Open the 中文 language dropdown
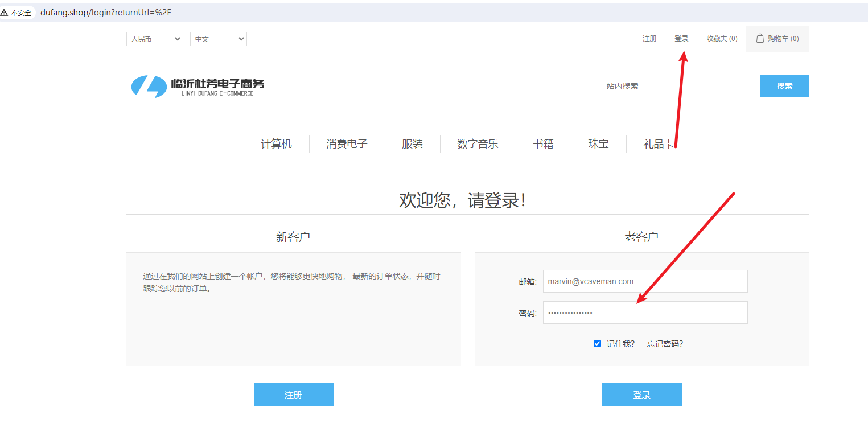 click(x=218, y=39)
